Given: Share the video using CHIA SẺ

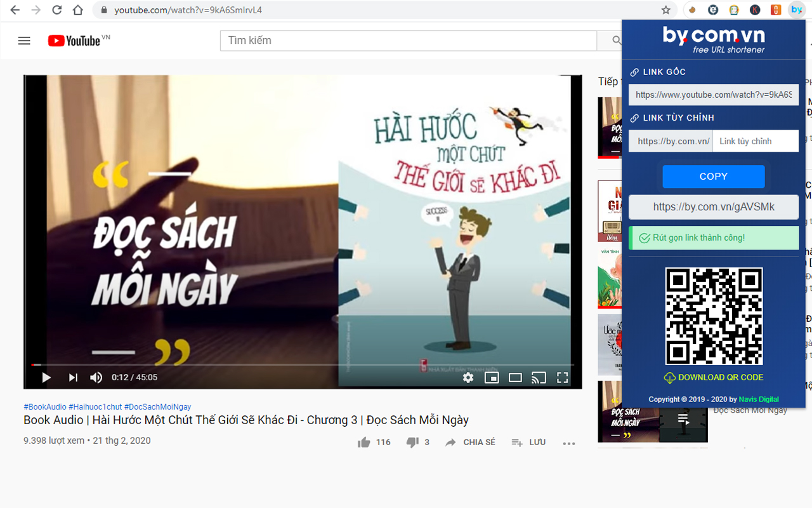Looking at the screenshot, I should pos(470,442).
